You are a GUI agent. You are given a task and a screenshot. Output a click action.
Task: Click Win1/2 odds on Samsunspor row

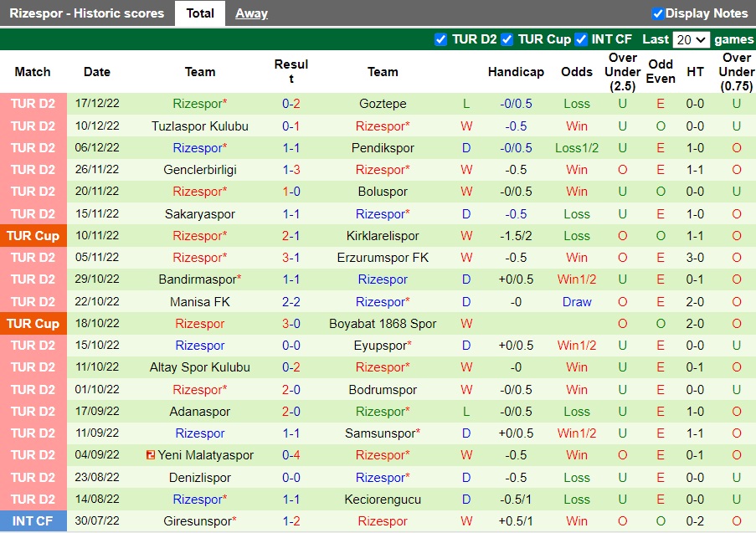tap(577, 433)
